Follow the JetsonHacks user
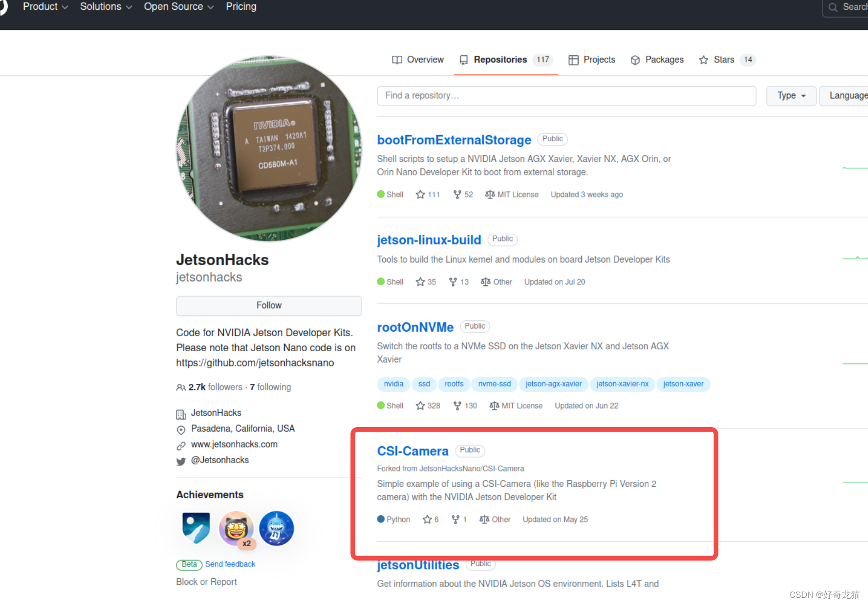This screenshot has width=868, height=604. pyautogui.click(x=269, y=305)
